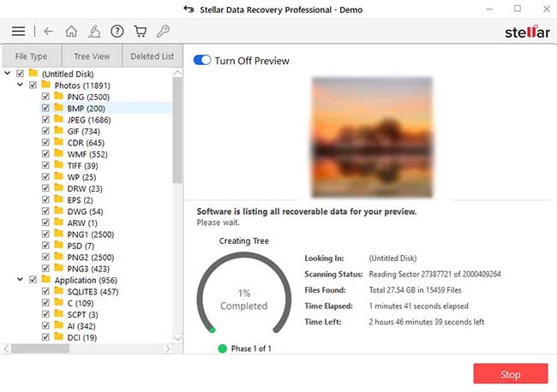Click the tree scroll up arrow
This screenshot has height=392, width=557.
pyautogui.click(x=177, y=73)
